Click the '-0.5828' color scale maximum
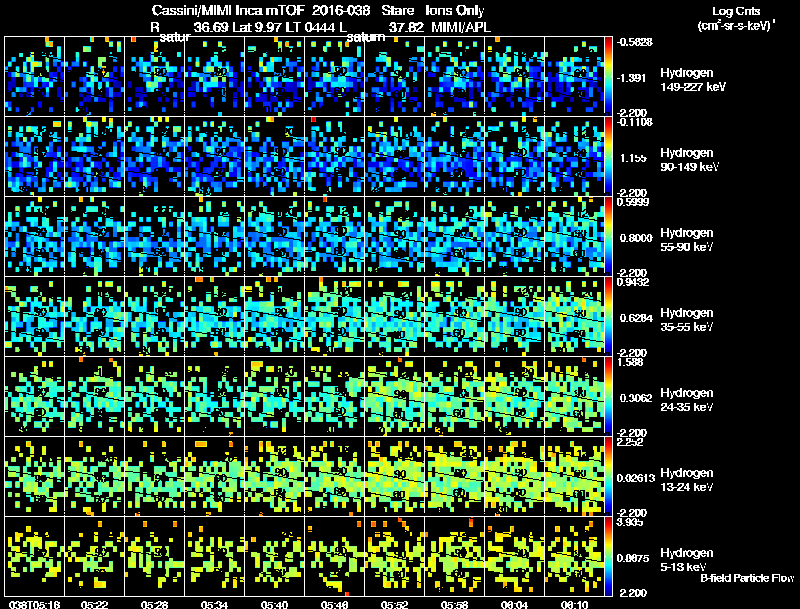 pyautogui.click(x=635, y=42)
